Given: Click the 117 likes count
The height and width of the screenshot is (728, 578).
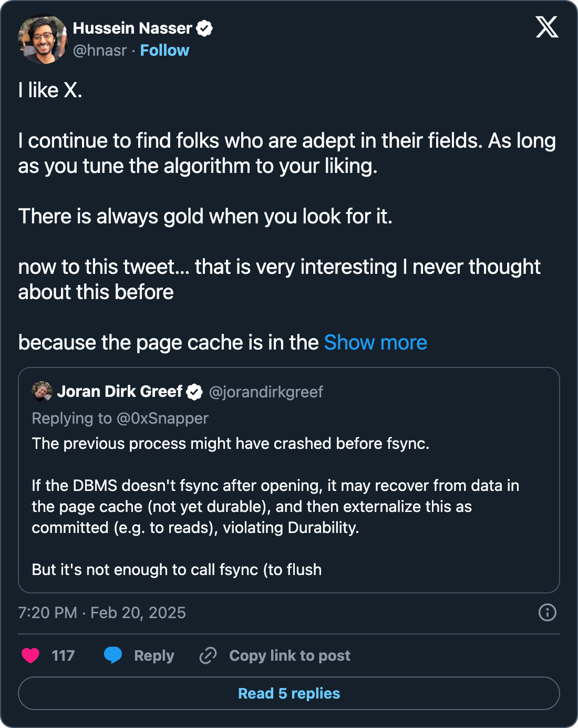Looking at the screenshot, I should click(x=63, y=655).
